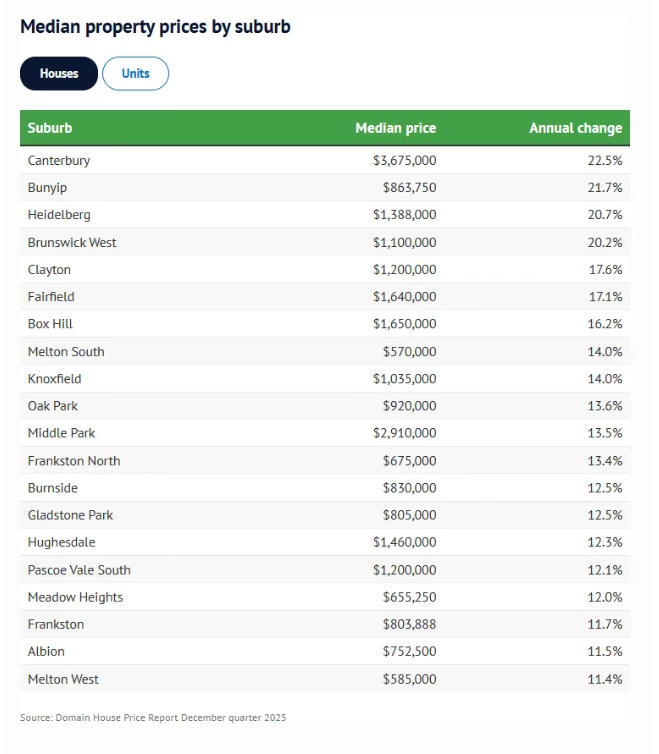Select the Houses tab
This screenshot has width=659, height=754.
pos(59,73)
